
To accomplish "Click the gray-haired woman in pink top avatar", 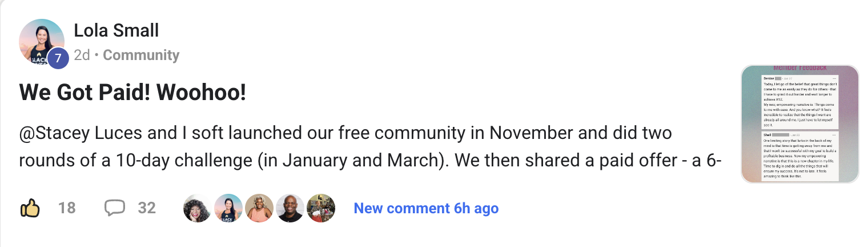I will point(259,208).
